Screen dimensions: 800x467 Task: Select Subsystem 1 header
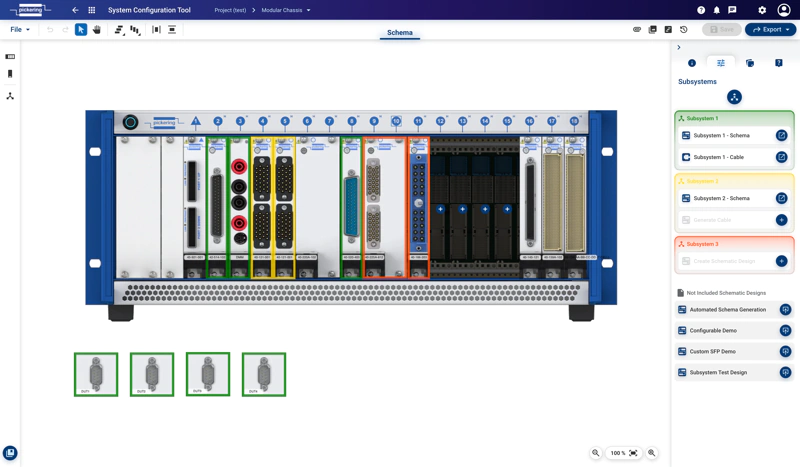(734, 118)
